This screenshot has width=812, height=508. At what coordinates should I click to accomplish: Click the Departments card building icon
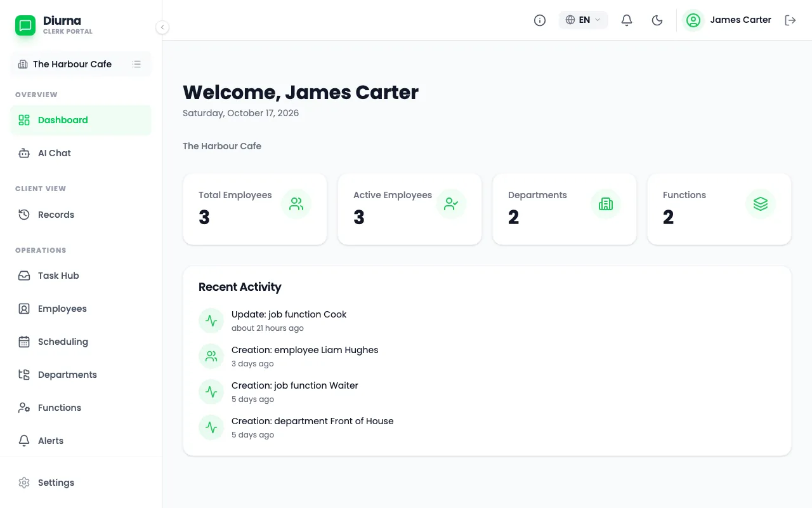coord(606,204)
